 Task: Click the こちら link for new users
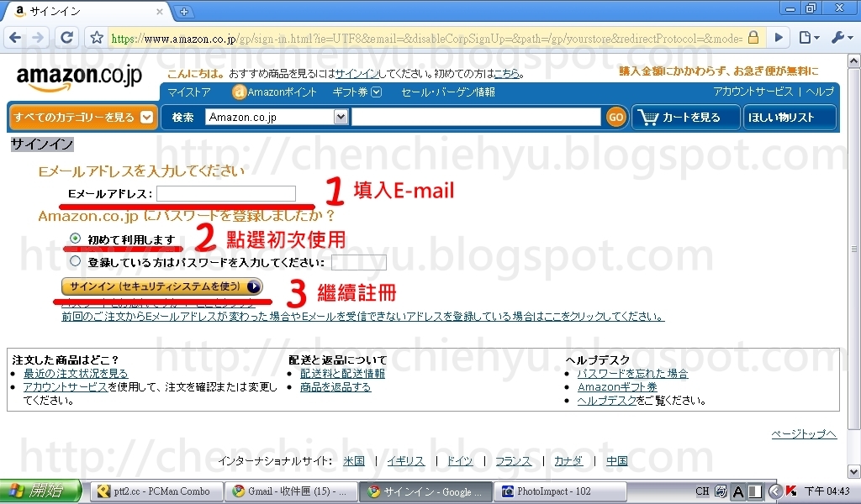pyautogui.click(x=507, y=73)
